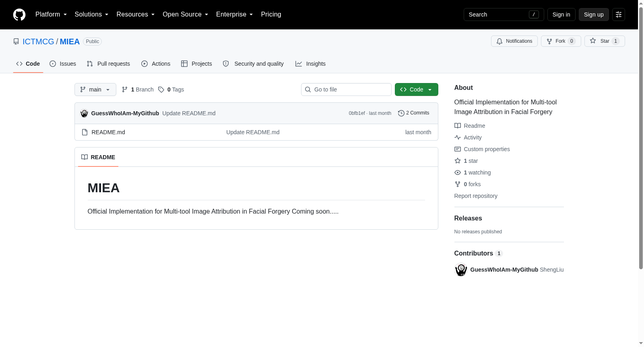Click the star icon beside 1 star
Viewport: 644px width, 347px height.
(x=458, y=161)
